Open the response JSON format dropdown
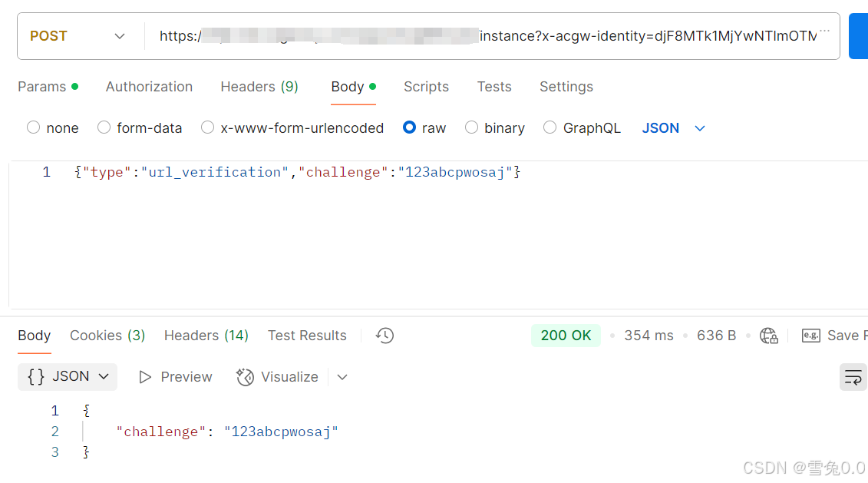 68,377
